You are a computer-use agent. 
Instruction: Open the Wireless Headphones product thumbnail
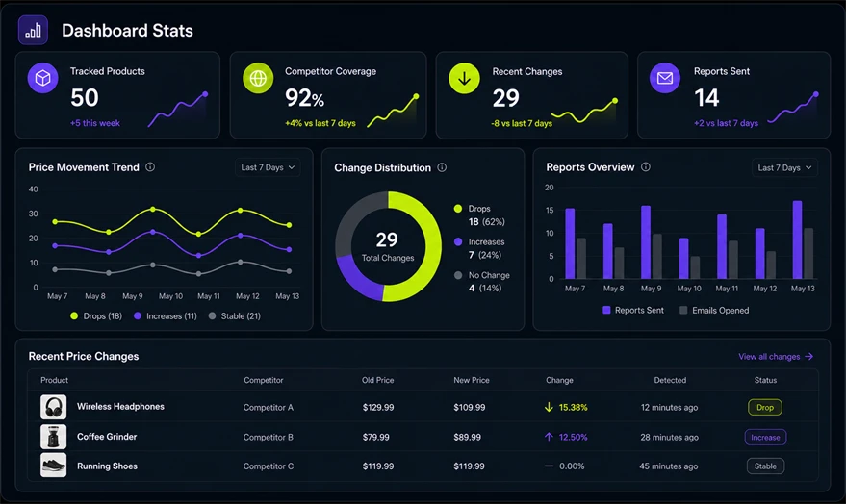coord(53,407)
